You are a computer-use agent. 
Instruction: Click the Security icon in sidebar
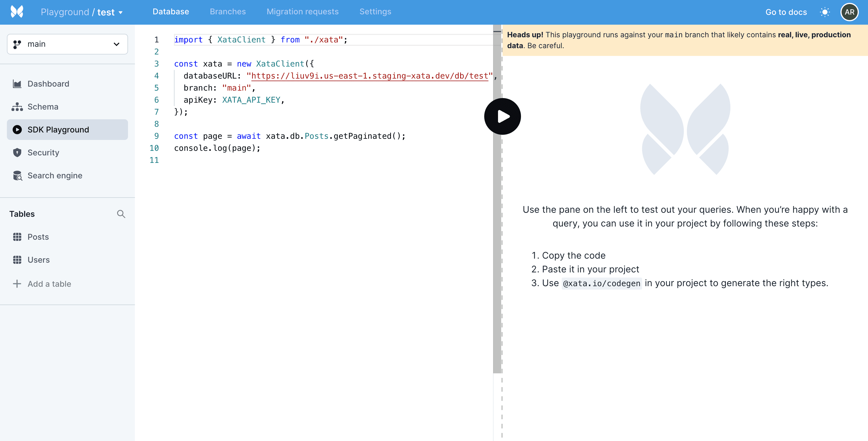18,153
